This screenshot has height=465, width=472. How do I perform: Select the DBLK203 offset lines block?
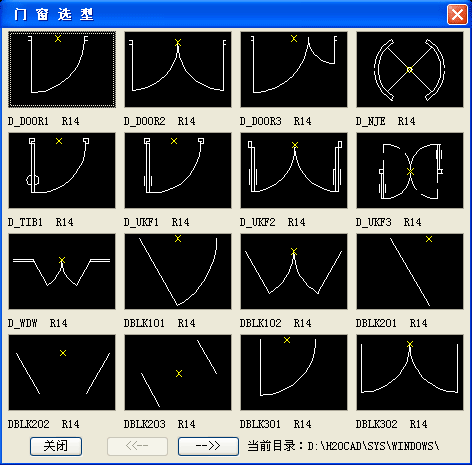pyautogui.click(x=178, y=372)
